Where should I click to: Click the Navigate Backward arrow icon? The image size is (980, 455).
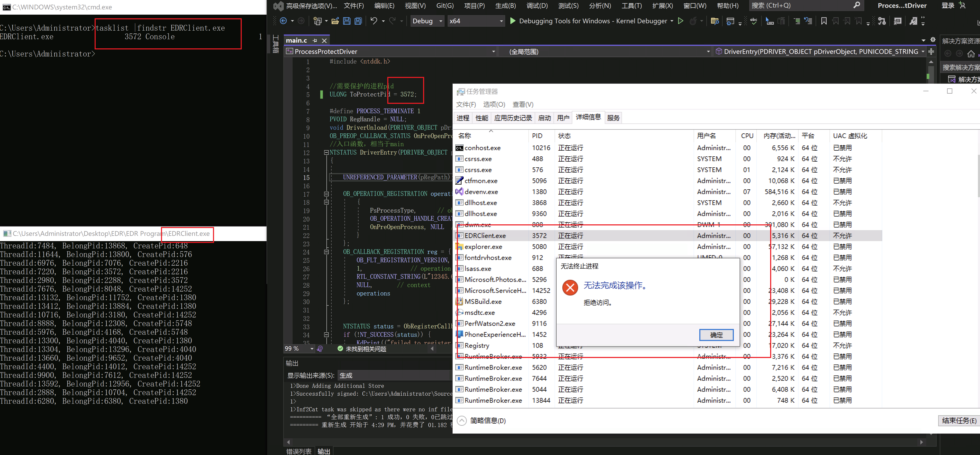pyautogui.click(x=284, y=21)
